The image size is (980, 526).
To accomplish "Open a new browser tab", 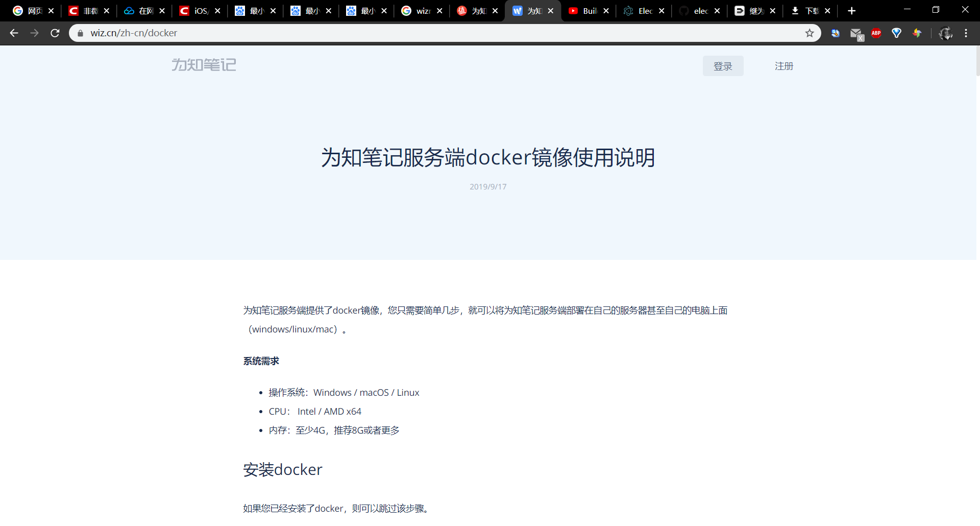I will point(851,11).
